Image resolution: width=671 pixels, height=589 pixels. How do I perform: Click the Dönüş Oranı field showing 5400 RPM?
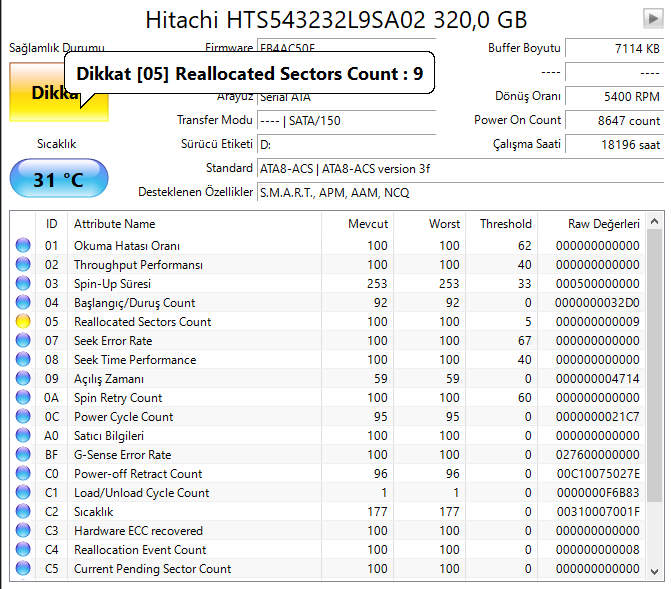tap(615, 96)
